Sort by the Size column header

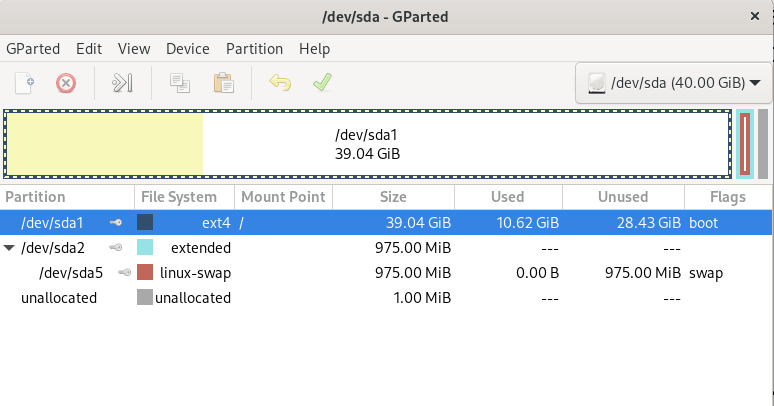click(393, 197)
